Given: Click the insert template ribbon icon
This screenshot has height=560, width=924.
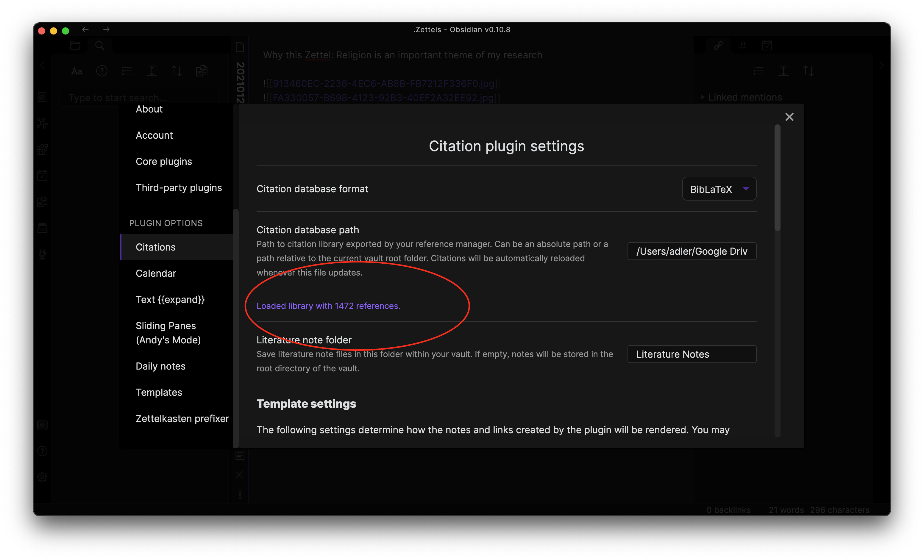Looking at the screenshot, I should pos(42,201).
